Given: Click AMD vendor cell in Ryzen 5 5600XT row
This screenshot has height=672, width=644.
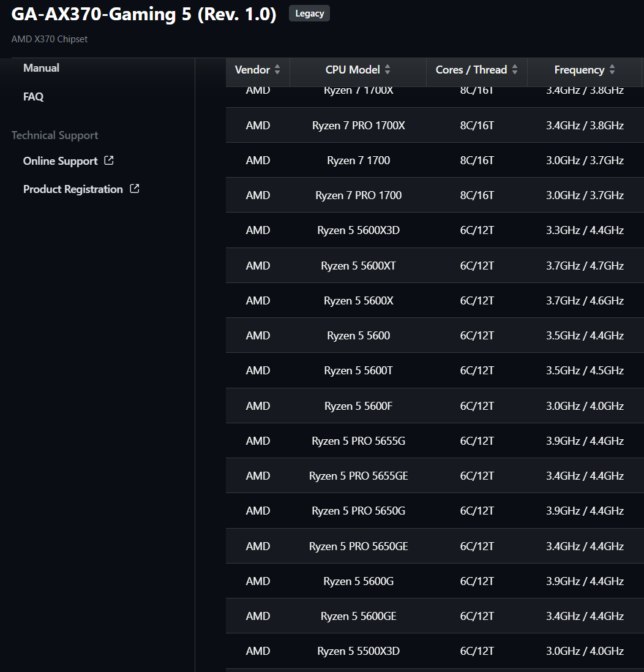Looking at the screenshot, I should [258, 266].
